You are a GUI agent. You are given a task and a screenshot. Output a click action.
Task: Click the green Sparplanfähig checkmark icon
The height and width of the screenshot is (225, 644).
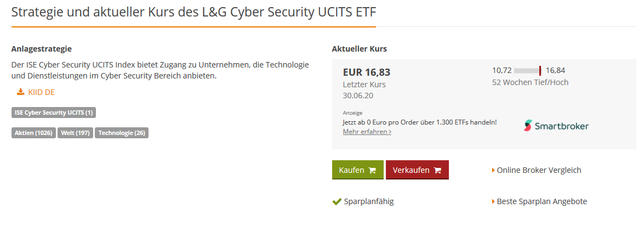tap(337, 201)
